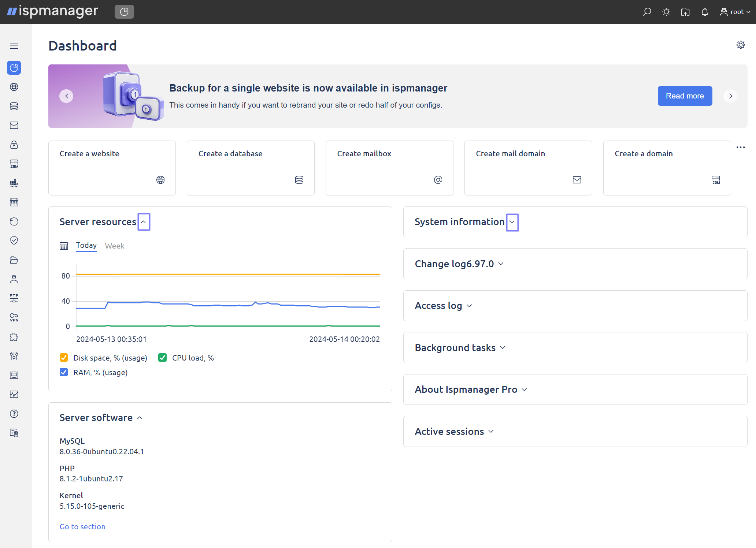Click the Dashboard page heading
This screenshot has width=756, height=548.
(82, 46)
